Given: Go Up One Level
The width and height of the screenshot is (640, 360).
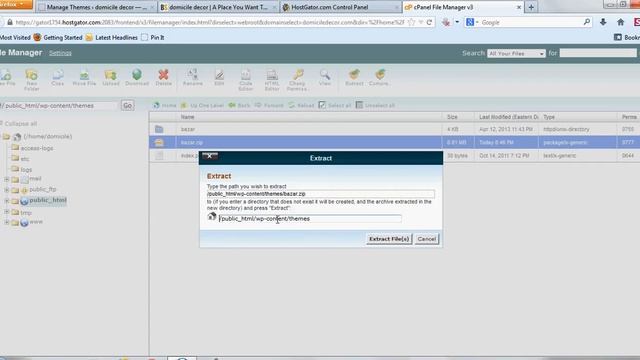Looking at the screenshot, I should [x=202, y=105].
